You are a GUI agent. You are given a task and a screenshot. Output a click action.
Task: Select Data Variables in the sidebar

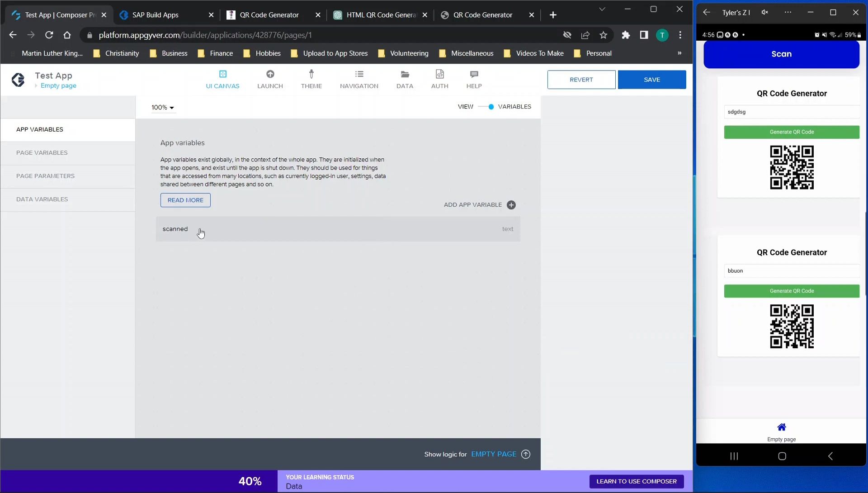[68, 199]
